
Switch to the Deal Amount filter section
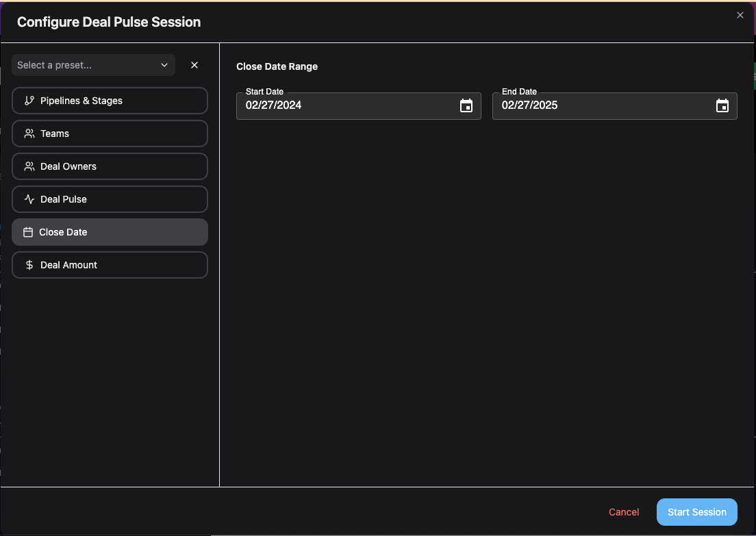(110, 264)
